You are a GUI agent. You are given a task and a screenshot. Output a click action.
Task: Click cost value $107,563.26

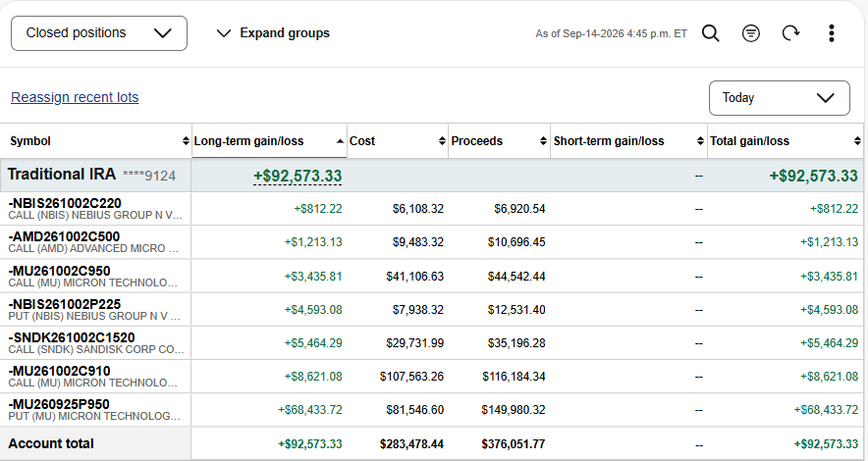(411, 377)
